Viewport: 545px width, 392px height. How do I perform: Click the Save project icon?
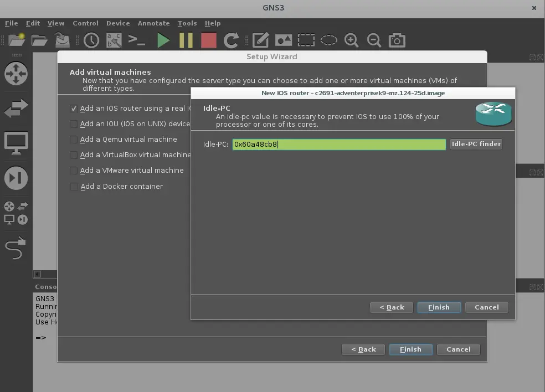[x=63, y=40]
